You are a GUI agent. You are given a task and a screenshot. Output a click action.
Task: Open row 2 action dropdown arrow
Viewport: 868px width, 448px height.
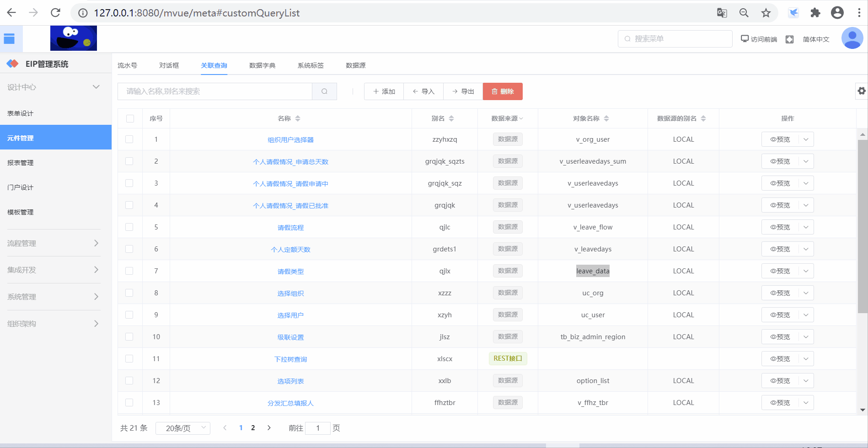(806, 161)
